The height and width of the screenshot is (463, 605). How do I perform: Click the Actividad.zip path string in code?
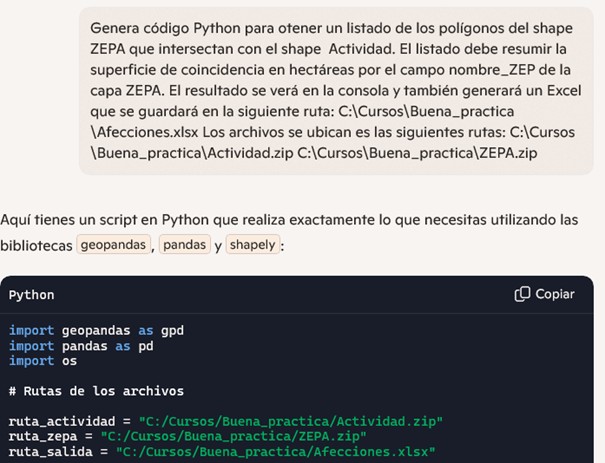pyautogui.click(x=291, y=421)
